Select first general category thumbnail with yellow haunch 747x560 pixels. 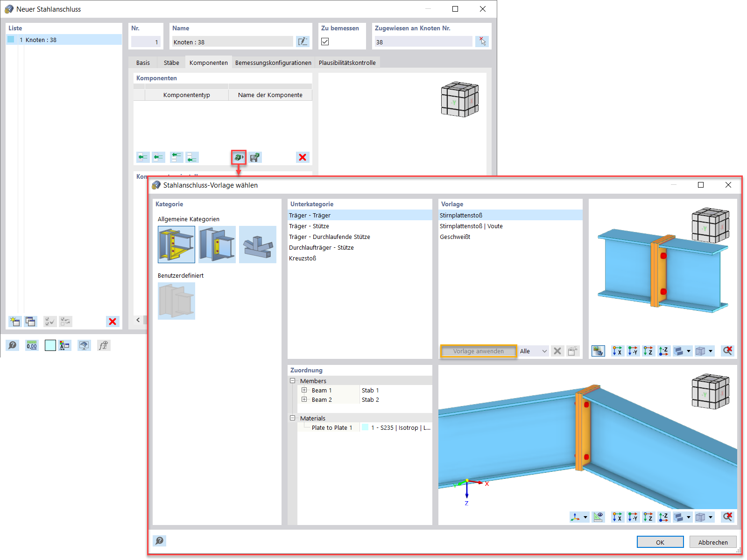click(x=176, y=245)
